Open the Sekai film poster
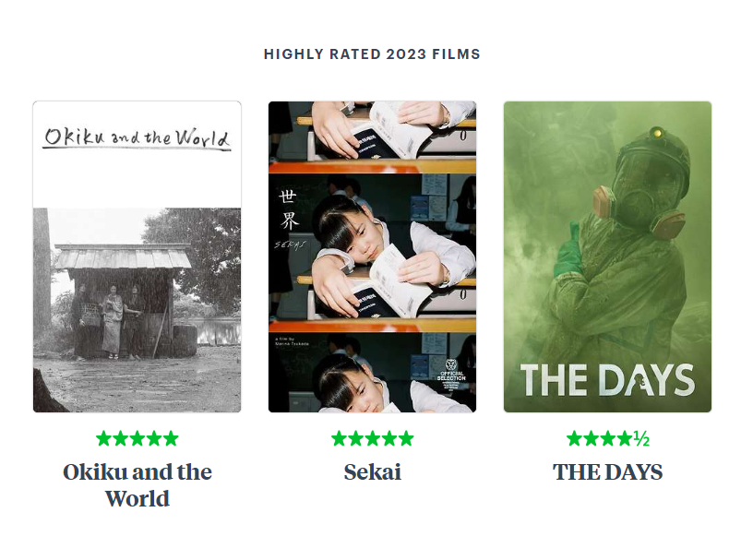Image resolution: width=741 pixels, height=560 pixels. pos(373,256)
